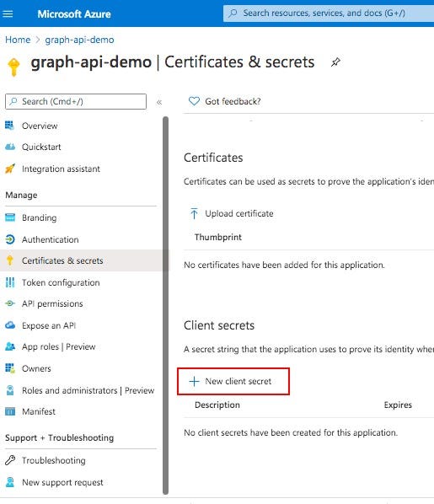The width and height of the screenshot is (434, 504).
Task: Click the Roles and administrators icon
Action: 10,390
